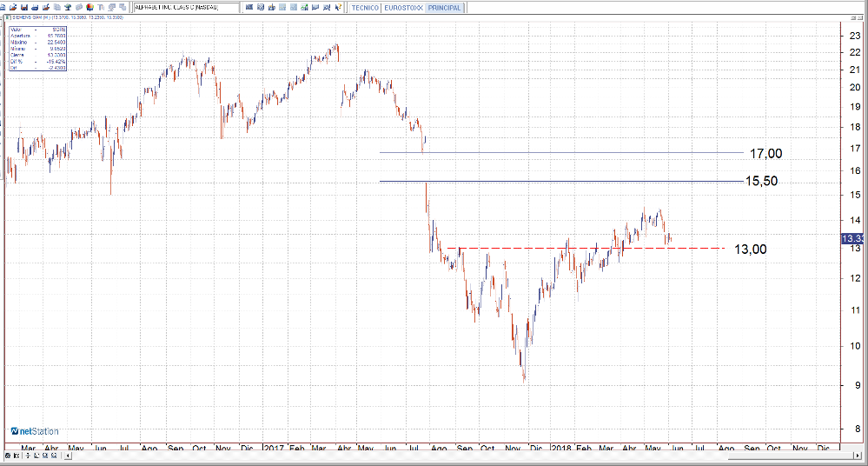Click the horizontal scrollbar thumb
This screenshot has width=868, height=466.
(791, 456)
